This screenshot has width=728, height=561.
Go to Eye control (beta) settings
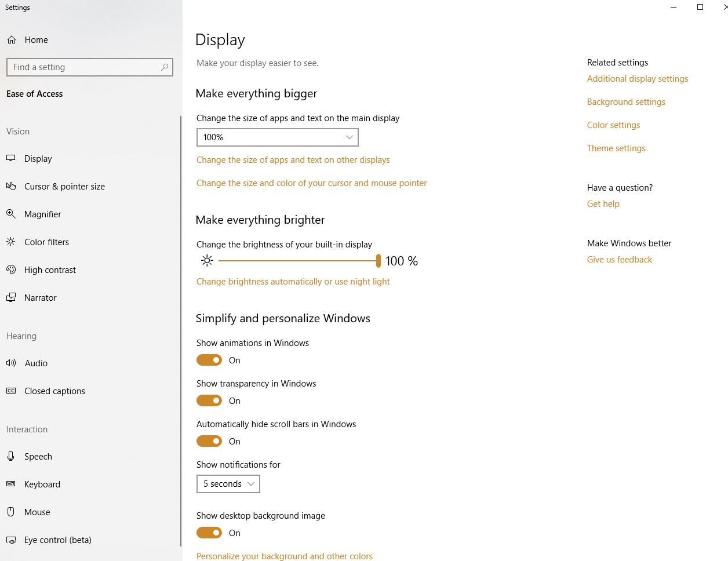click(x=59, y=540)
